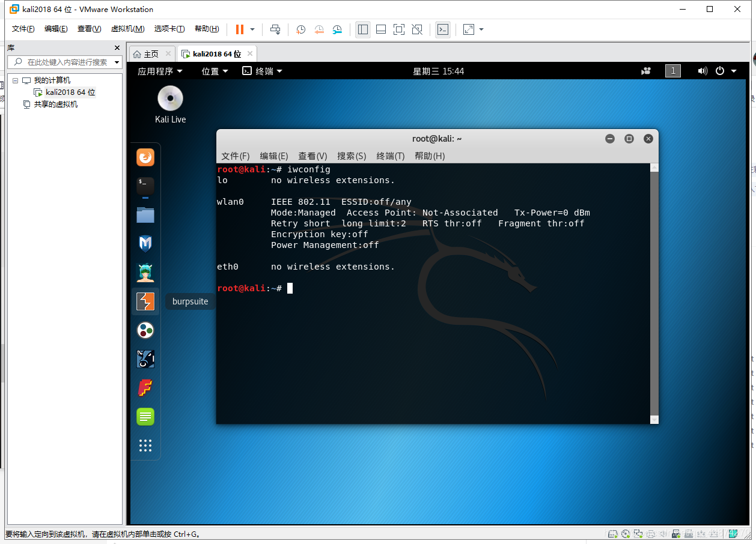756x544 pixels.
Task: Close the kali2018 64 位 tab
Action: (250, 53)
